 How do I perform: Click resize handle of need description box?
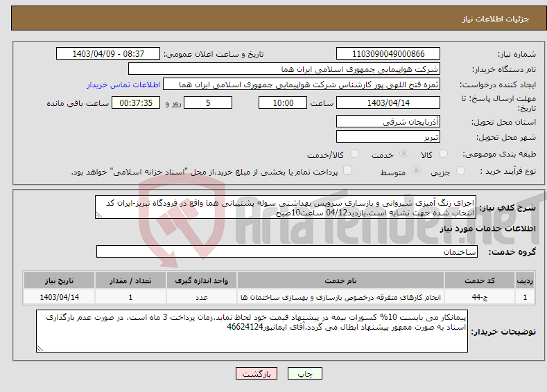coord(98,215)
